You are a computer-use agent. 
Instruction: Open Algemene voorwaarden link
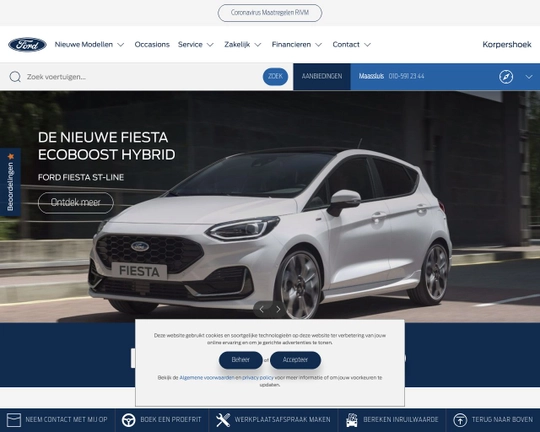[207, 378]
